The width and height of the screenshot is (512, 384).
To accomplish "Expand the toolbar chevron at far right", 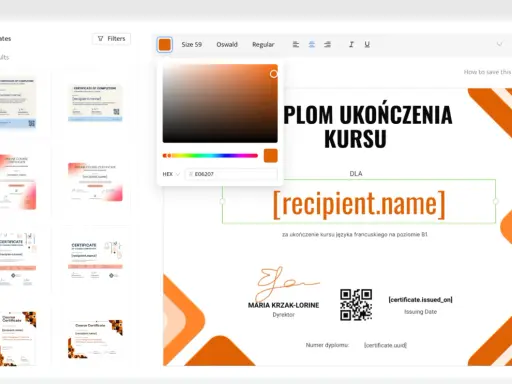I will click(499, 44).
